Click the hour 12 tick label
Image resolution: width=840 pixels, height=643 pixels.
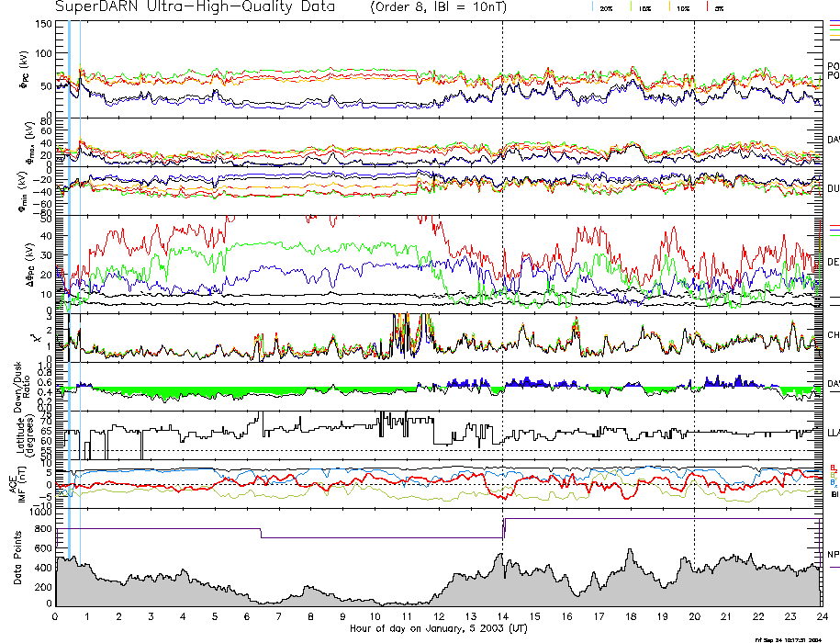click(x=439, y=617)
